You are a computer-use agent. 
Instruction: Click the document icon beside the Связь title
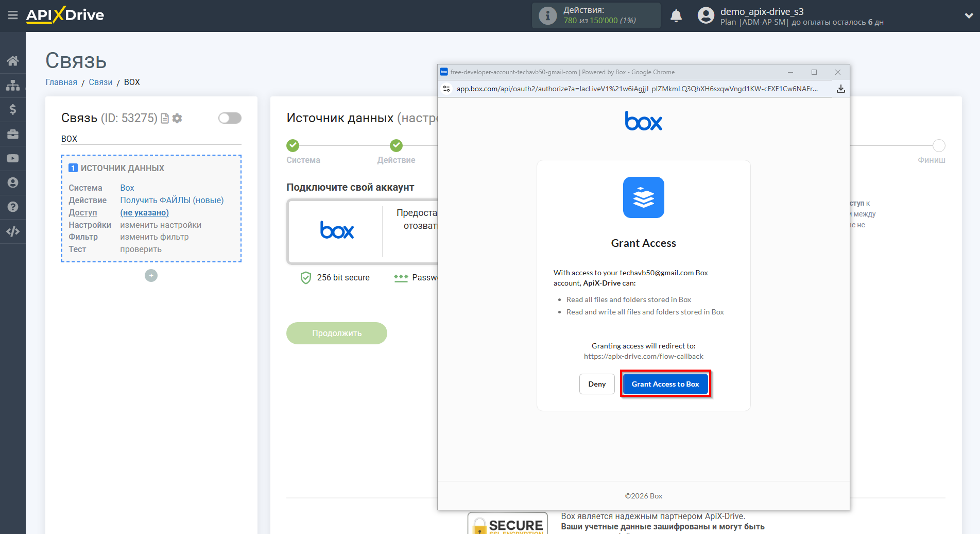click(x=165, y=118)
